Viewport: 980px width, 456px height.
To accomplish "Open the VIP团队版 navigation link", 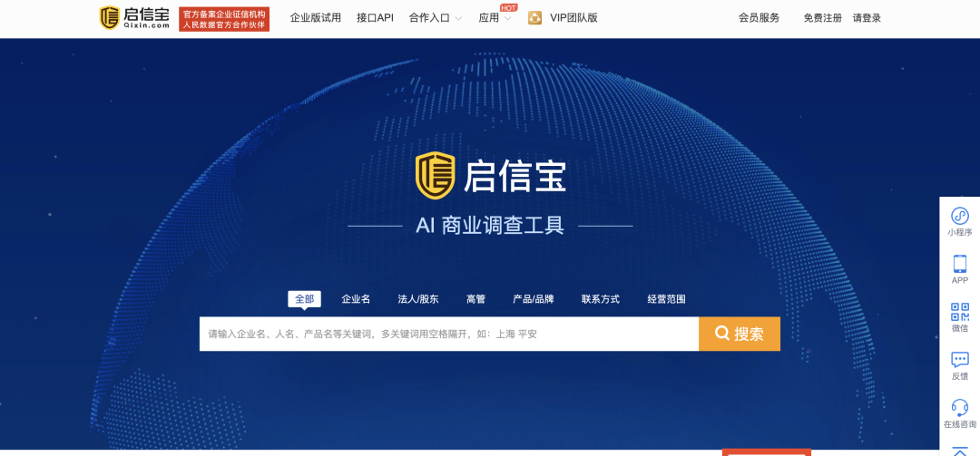I will pos(573,18).
